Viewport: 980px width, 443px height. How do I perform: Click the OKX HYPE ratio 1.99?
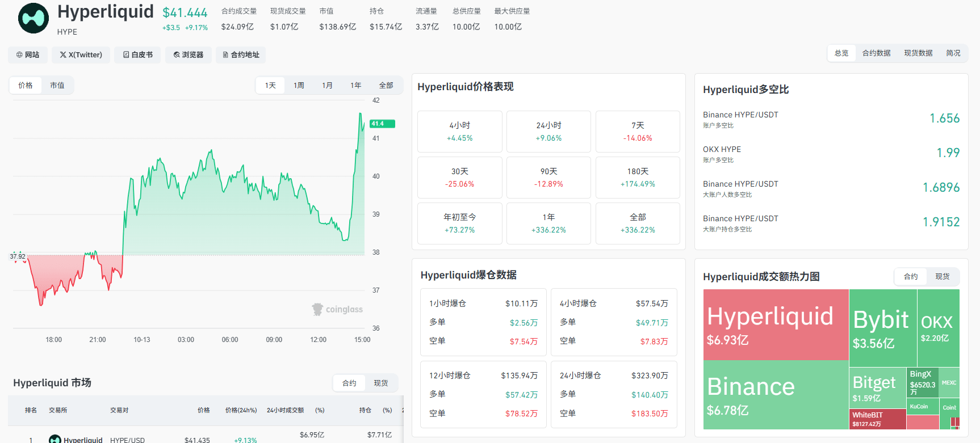(948, 153)
